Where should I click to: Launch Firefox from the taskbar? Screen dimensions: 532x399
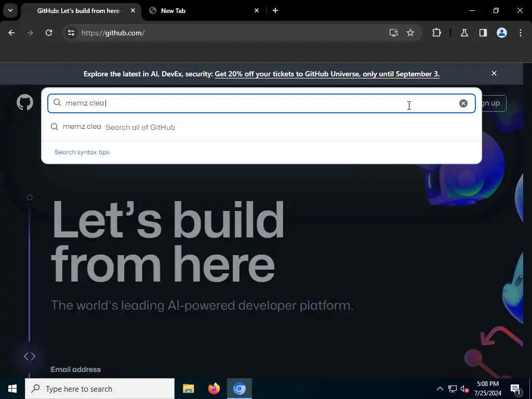[x=214, y=389]
